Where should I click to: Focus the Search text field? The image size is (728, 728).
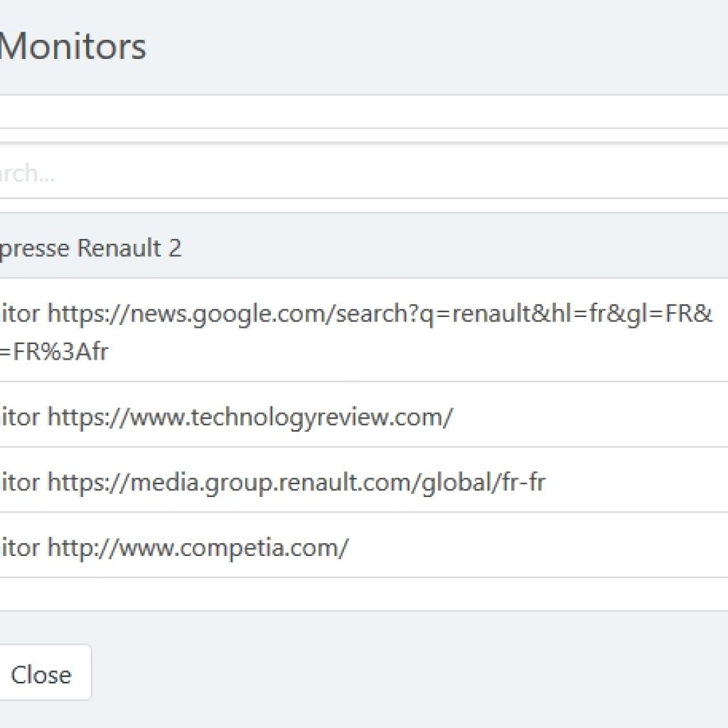coord(364,173)
